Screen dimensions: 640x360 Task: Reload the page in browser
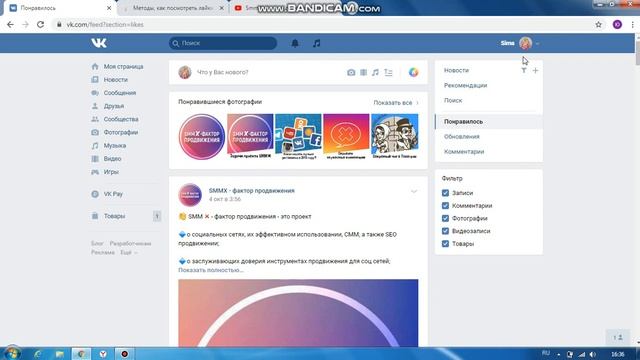[x=40, y=24]
